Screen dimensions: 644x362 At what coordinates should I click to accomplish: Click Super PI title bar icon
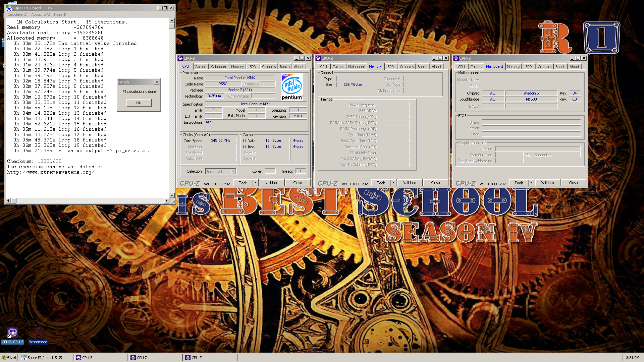pyautogui.click(x=9, y=8)
